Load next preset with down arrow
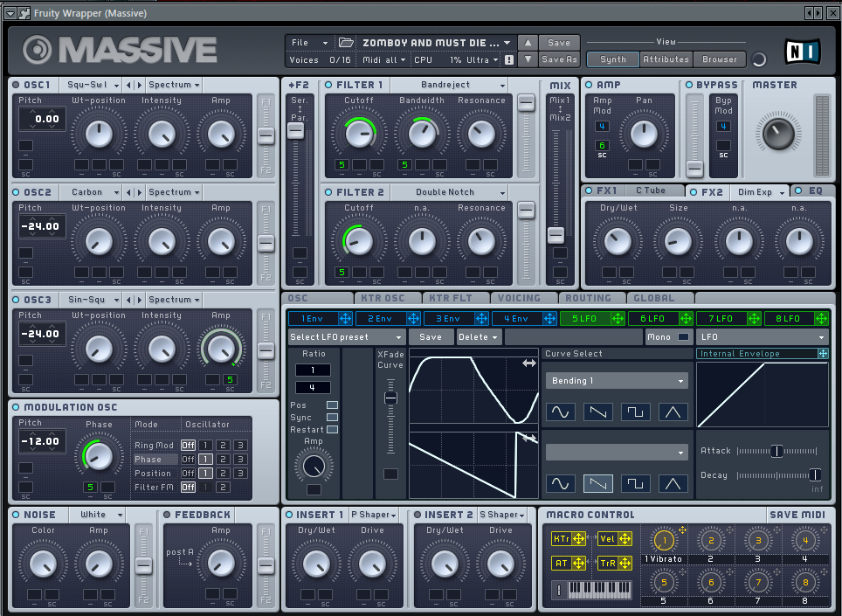The height and width of the screenshot is (616, 842). 528,59
